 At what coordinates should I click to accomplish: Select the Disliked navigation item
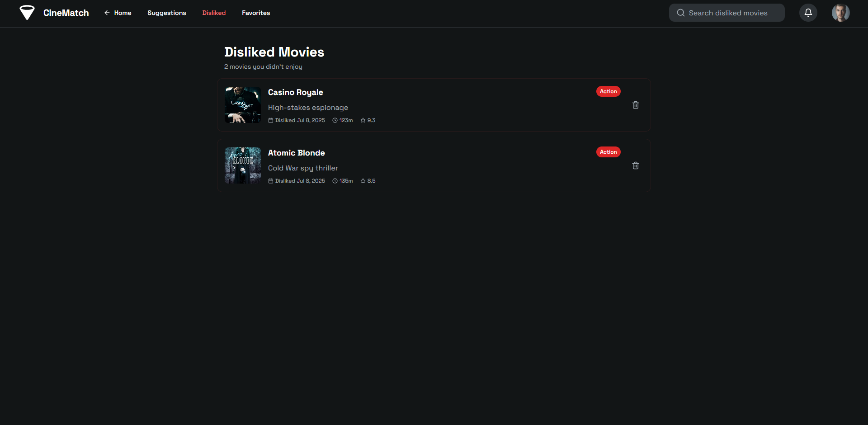pos(214,13)
